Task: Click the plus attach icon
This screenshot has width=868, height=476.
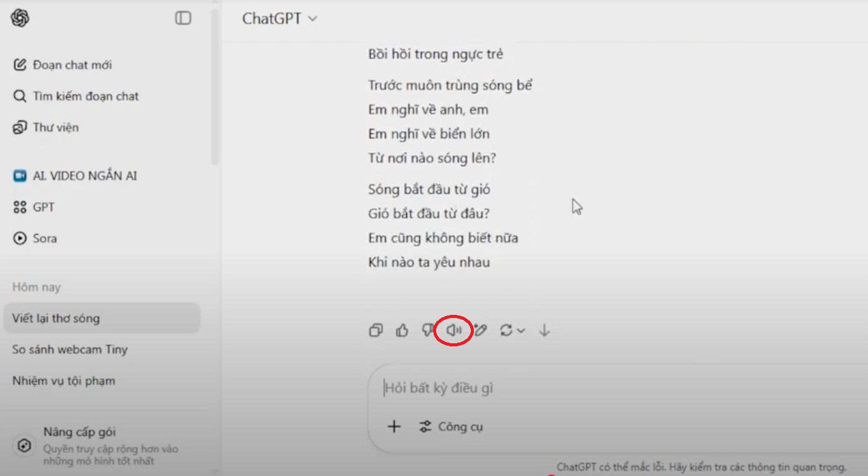Action: 394,427
